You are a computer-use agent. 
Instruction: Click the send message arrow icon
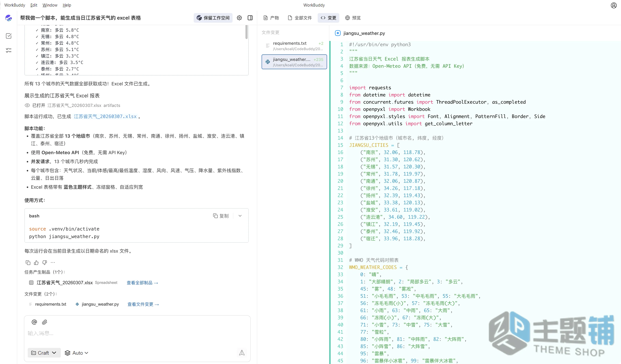(x=242, y=353)
